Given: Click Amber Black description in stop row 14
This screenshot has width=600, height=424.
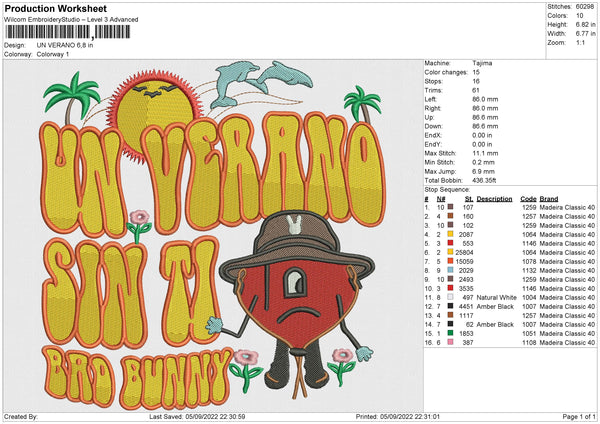Looking at the screenshot, I should tap(495, 325).
